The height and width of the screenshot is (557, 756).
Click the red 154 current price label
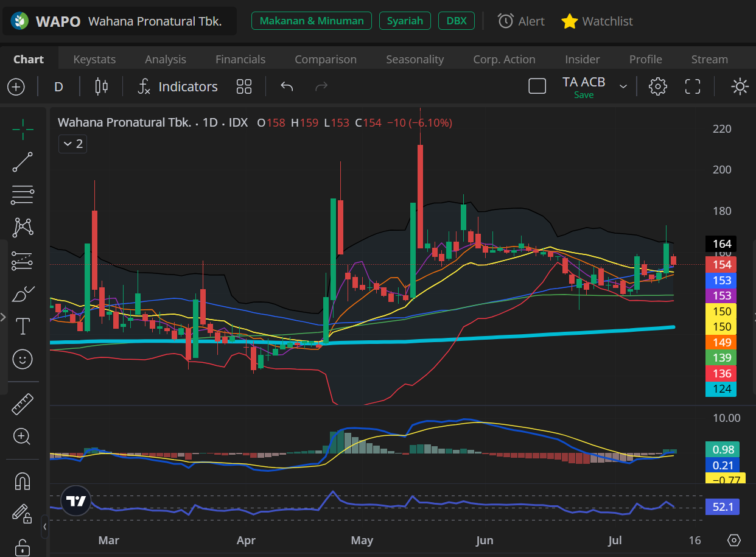pos(721,264)
